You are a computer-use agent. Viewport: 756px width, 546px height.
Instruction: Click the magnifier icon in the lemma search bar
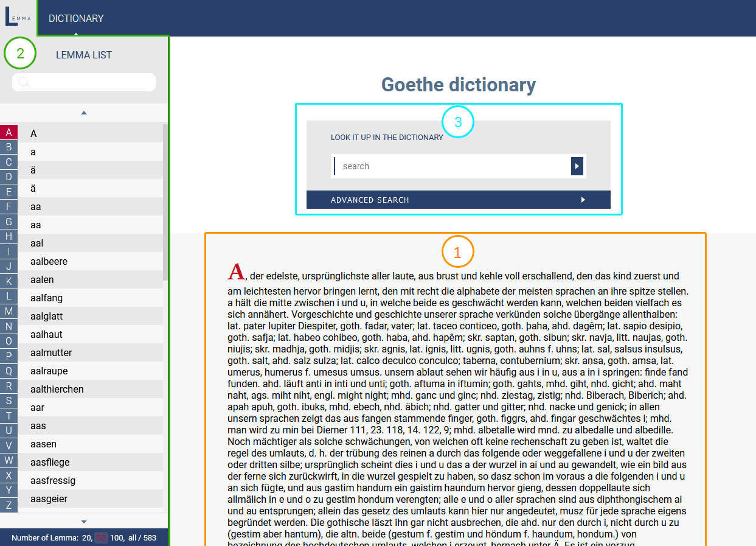pyautogui.click(x=24, y=82)
